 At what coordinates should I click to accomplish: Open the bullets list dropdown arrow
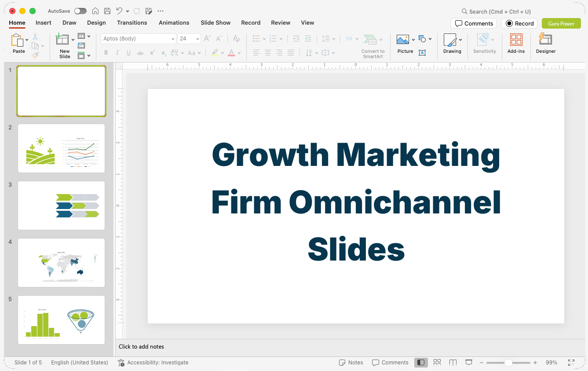(x=264, y=39)
